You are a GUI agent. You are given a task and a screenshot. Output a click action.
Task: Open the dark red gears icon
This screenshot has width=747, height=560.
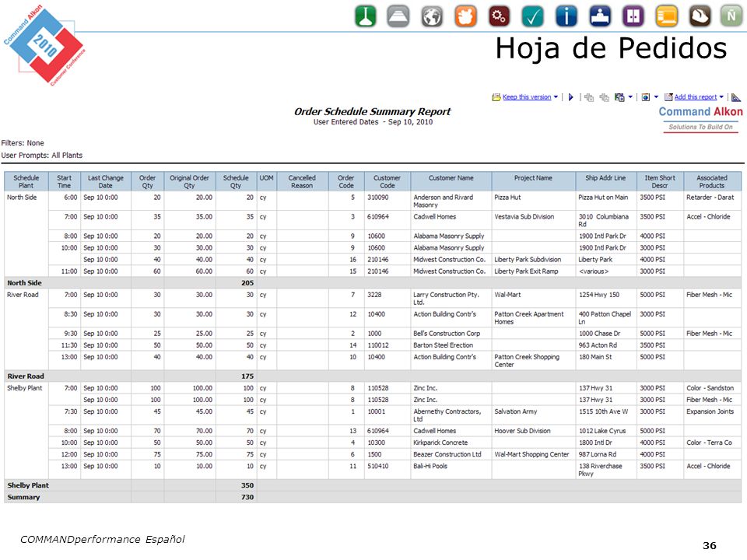click(x=499, y=16)
